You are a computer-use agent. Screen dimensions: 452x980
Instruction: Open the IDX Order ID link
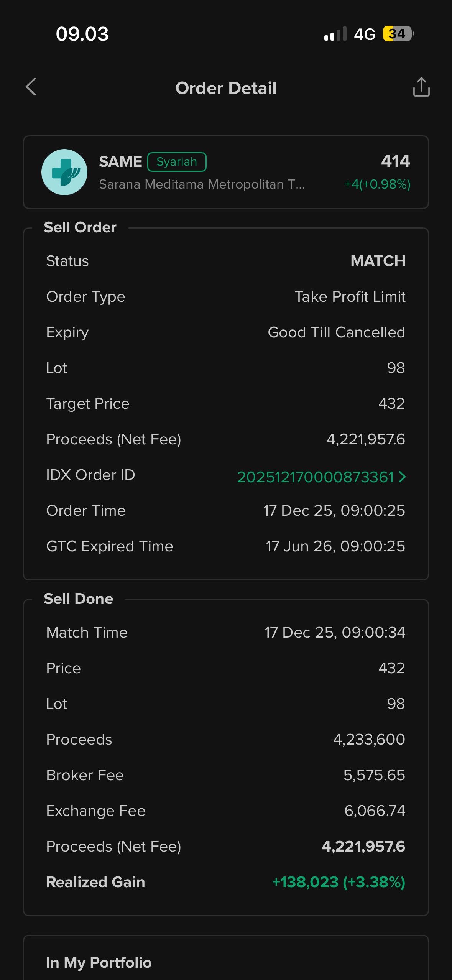coord(315,477)
